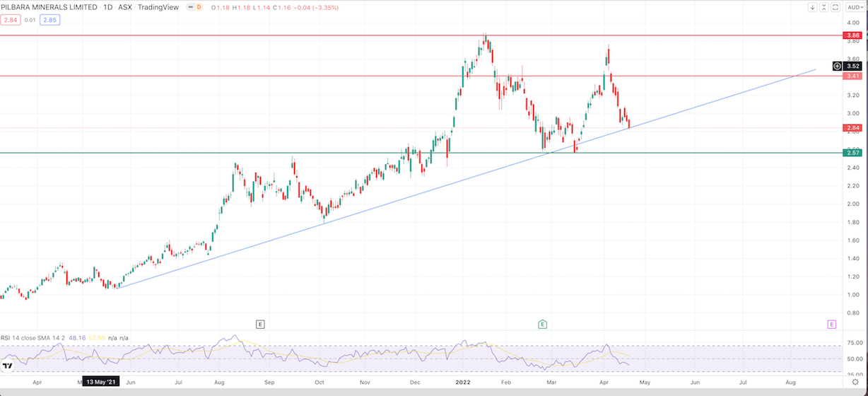The width and height of the screenshot is (868, 396).
Task: Toggle the market status D badge
Action: click(x=199, y=7)
